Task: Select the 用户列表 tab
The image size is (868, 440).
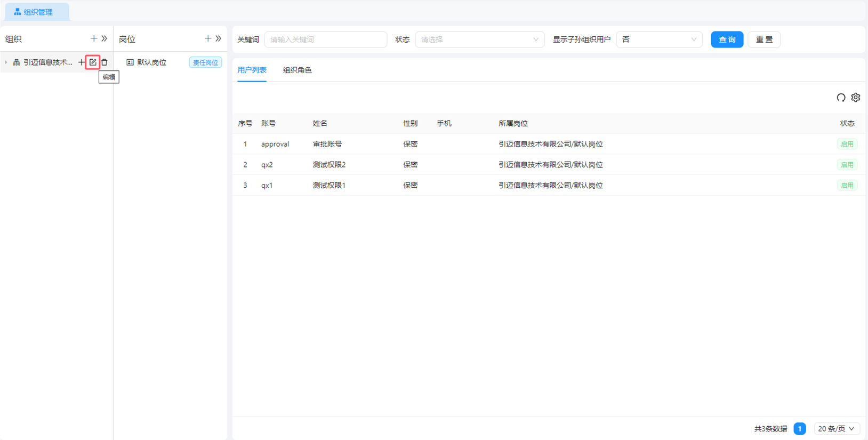Action: point(252,70)
